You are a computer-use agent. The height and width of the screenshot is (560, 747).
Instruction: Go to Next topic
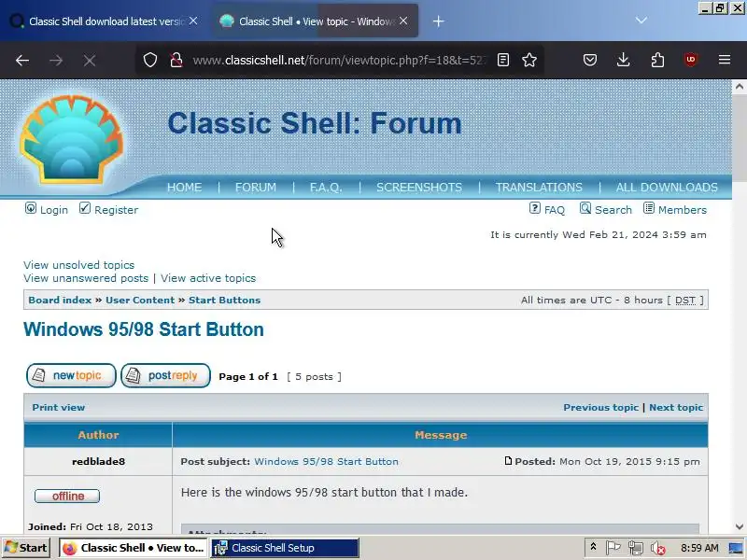coord(676,408)
